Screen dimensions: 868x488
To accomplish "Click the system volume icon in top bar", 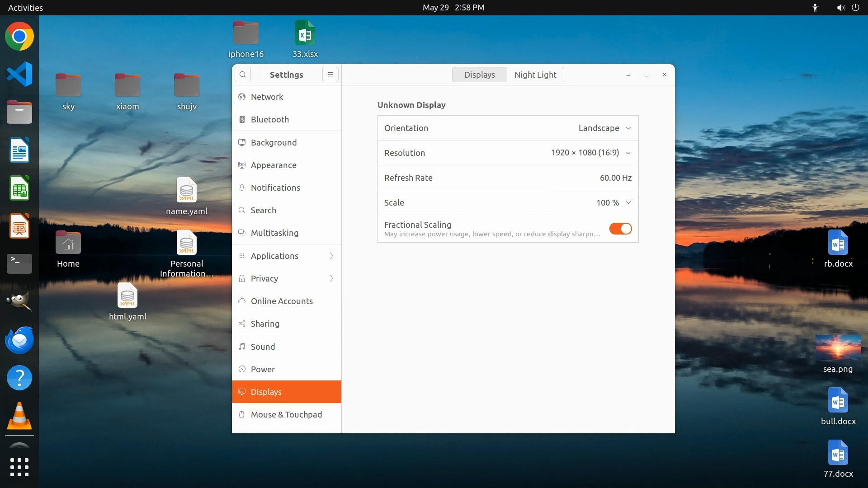I will coord(840,8).
